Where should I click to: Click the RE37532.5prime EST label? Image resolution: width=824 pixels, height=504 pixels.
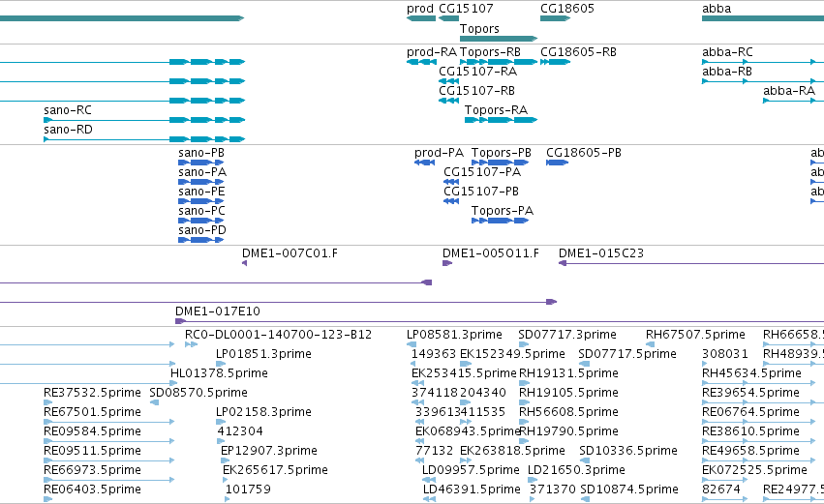tap(92, 394)
